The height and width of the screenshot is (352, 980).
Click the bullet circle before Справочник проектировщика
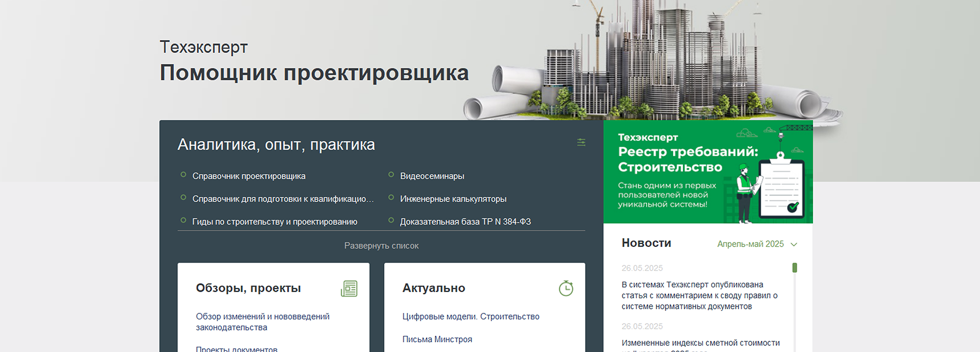coord(184,175)
